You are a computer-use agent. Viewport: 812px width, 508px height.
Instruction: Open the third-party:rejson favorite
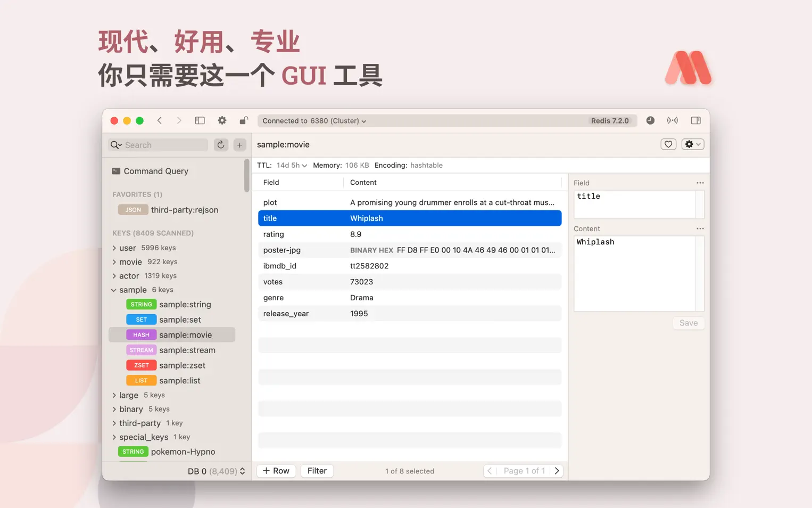coord(184,210)
